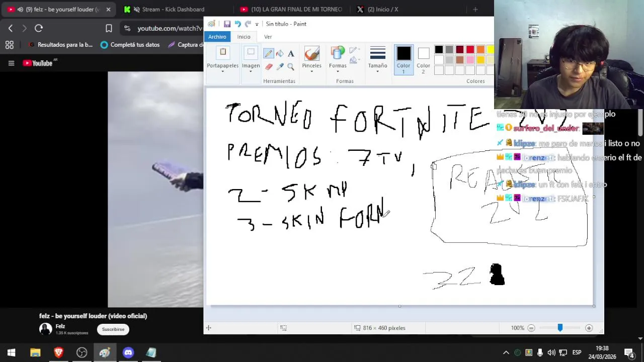Screen dimensions: 644x362
Task: Click the Undo arrow in Paint title bar
Action: click(x=237, y=24)
